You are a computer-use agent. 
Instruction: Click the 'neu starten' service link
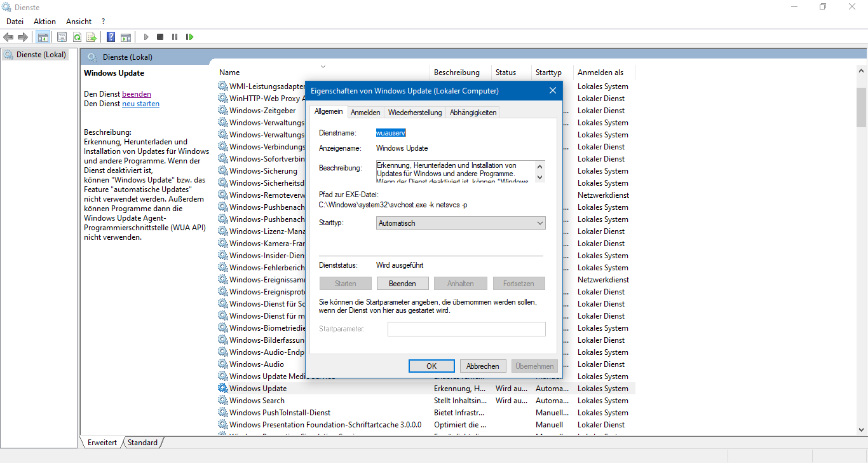pos(140,104)
